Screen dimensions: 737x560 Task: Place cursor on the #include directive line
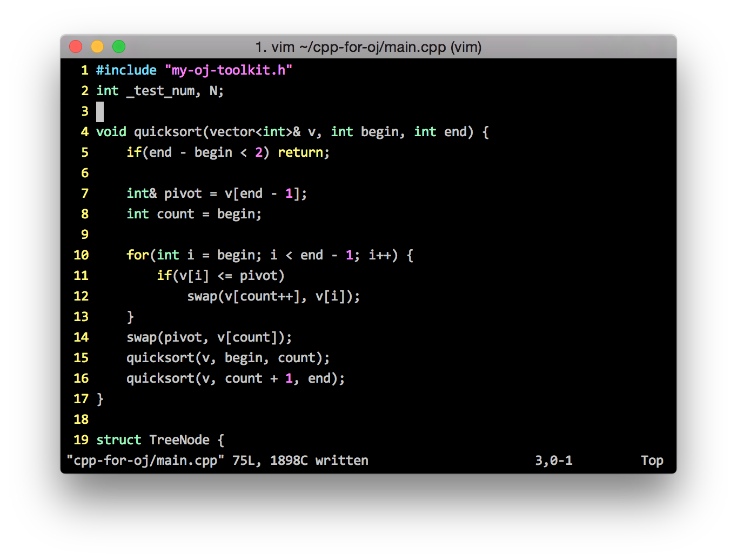(x=126, y=70)
